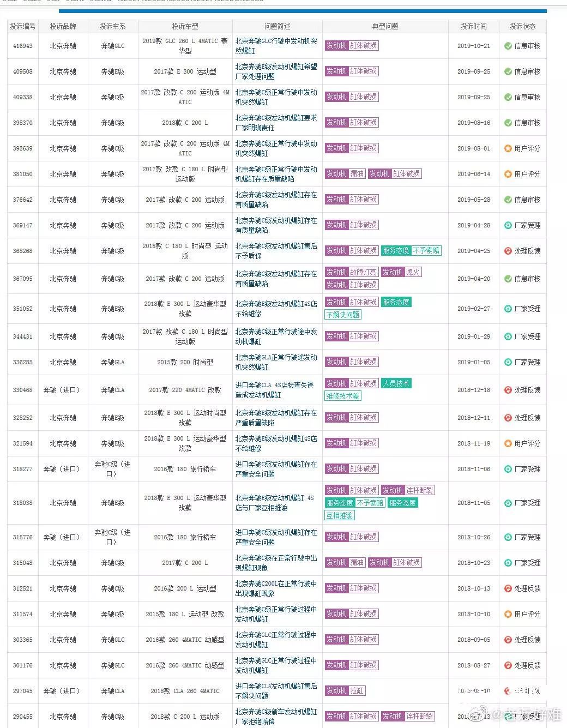567x728 pixels.
Task: Click orange star rating icon in row 381050
Action: pyautogui.click(x=508, y=174)
